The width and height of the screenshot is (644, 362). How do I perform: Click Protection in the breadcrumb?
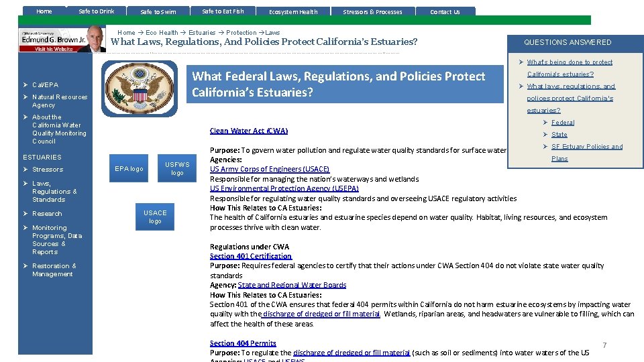pyautogui.click(x=241, y=32)
